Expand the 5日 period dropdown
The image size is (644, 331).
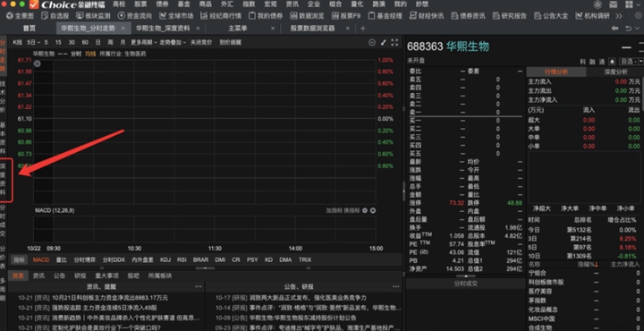(x=33, y=42)
